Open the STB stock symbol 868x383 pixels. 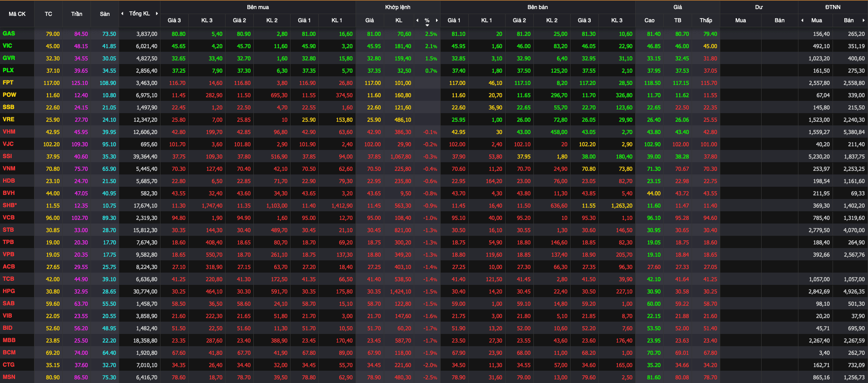coord(8,230)
